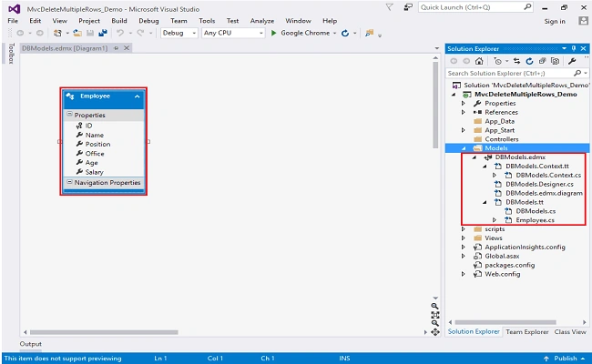Open the Output panel tab
The height and width of the screenshot is (364, 592).
point(31,344)
